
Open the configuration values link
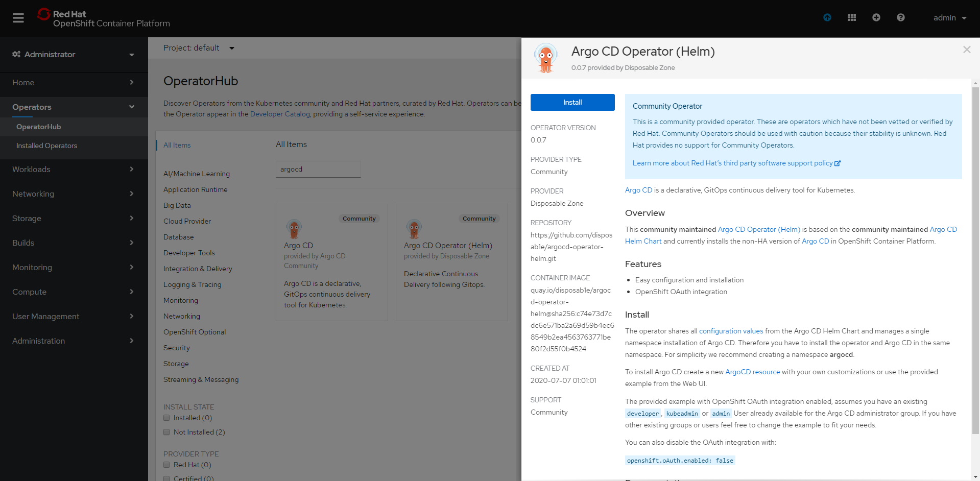731,331
